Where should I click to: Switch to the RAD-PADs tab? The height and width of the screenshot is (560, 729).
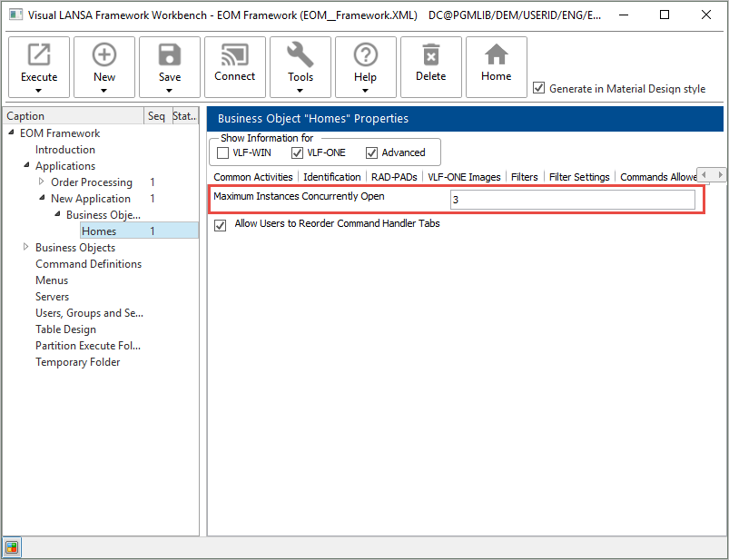pyautogui.click(x=394, y=177)
